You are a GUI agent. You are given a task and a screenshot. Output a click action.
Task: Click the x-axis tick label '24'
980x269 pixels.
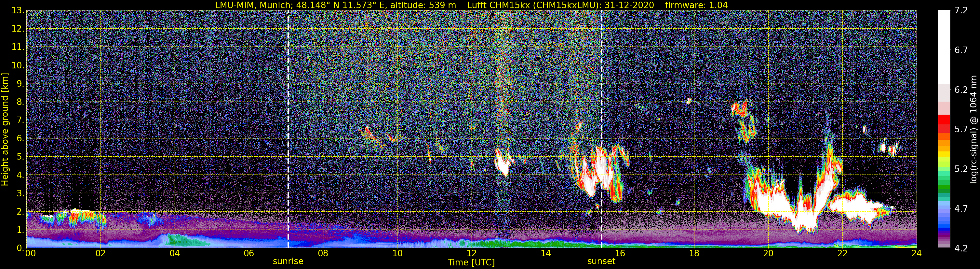pos(917,253)
